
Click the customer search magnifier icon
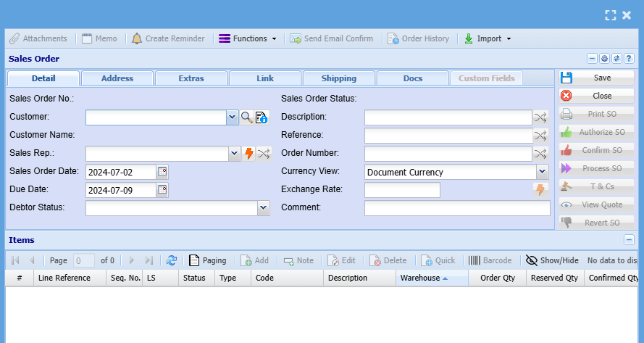click(x=247, y=117)
